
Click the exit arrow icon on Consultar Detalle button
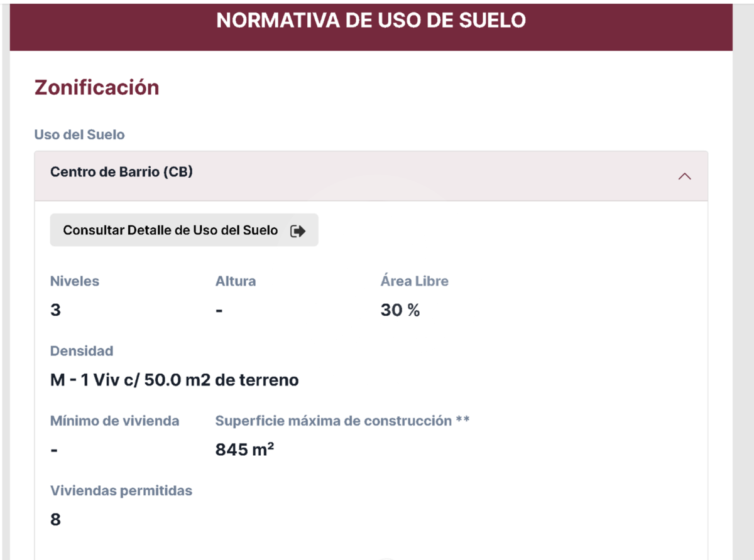click(x=300, y=230)
